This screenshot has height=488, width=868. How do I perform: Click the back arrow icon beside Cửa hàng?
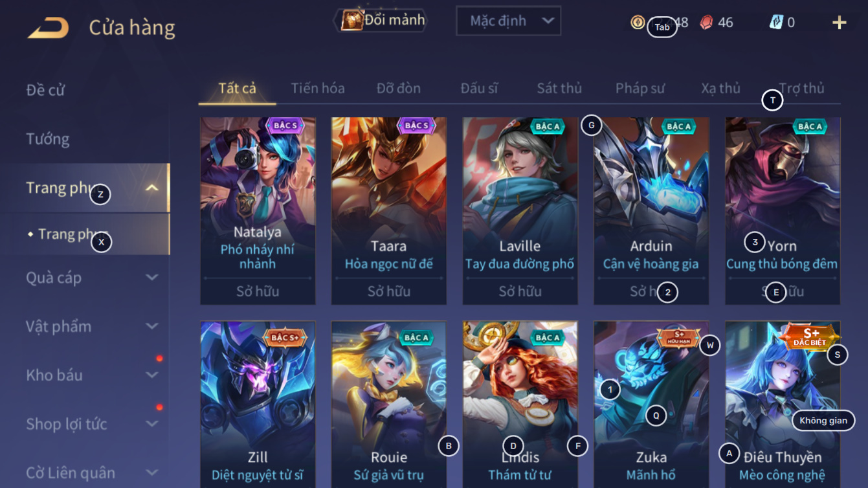[49, 27]
